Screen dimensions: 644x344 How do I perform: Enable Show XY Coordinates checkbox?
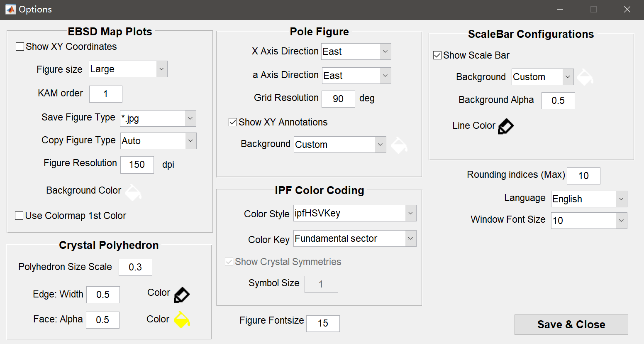tap(20, 47)
